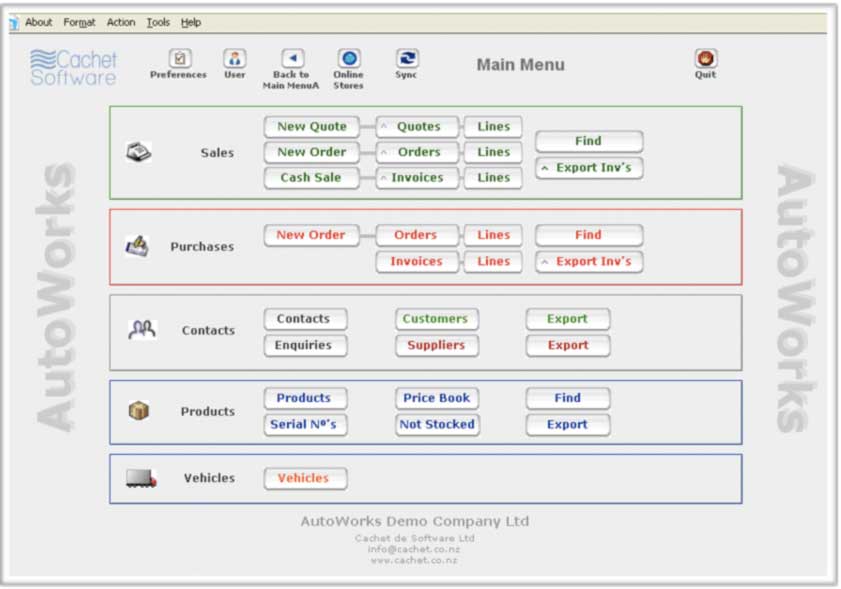
Task: Open the Enquiries button
Action: 305,345
